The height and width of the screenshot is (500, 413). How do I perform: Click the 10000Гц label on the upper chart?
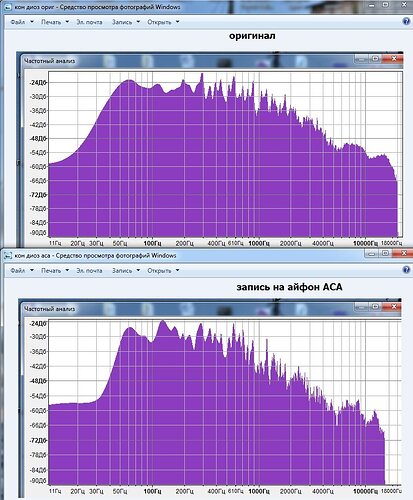click(x=365, y=243)
